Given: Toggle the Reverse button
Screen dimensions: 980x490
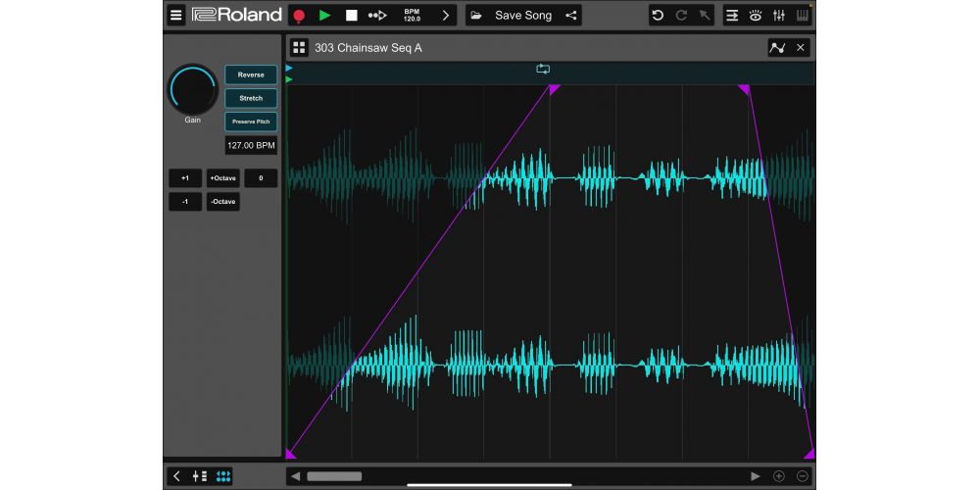Looking at the screenshot, I should pos(251,74).
